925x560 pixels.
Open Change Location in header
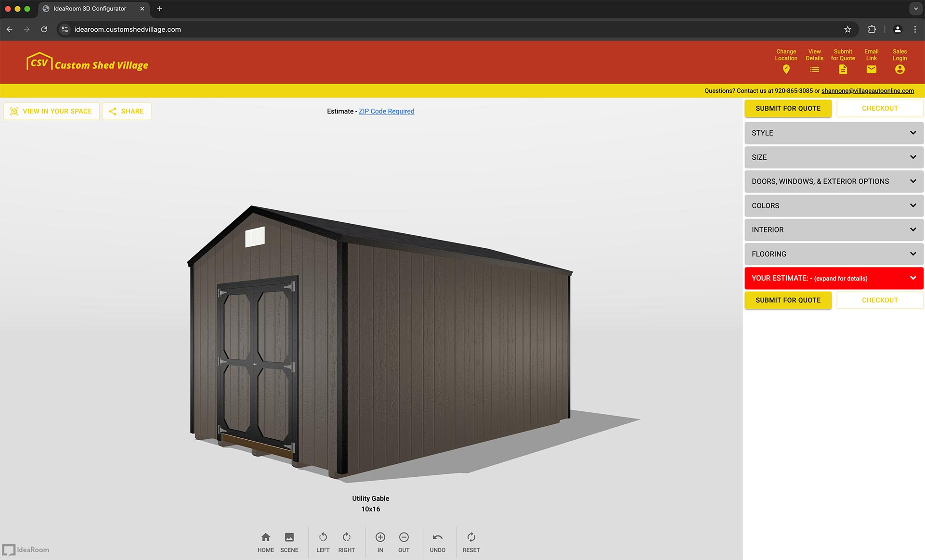click(x=786, y=69)
